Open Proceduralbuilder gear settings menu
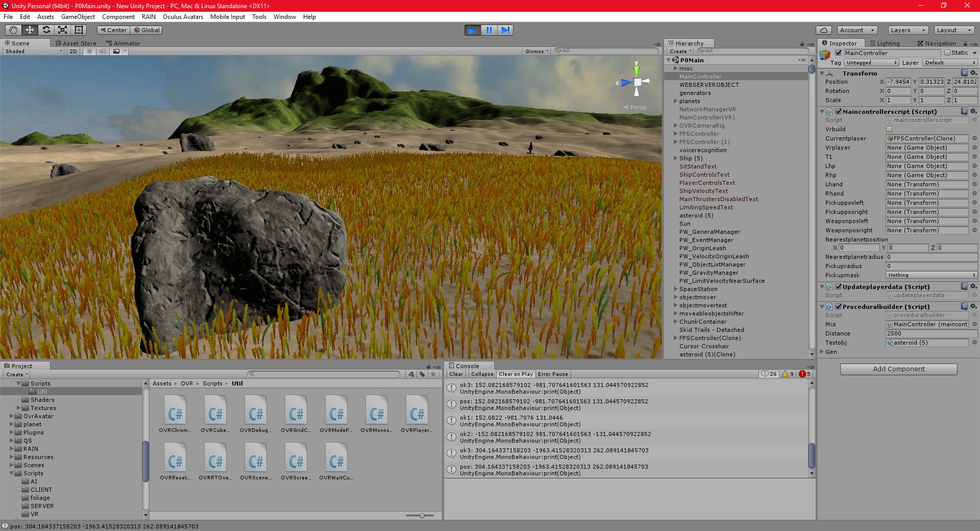This screenshot has width=980, height=531. 973,306
